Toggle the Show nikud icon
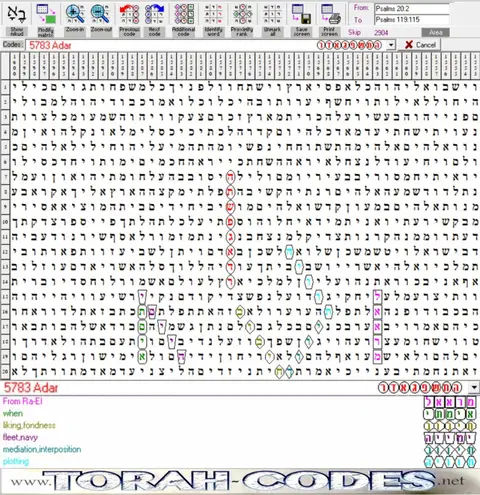480x495 pixels. [x=16, y=14]
